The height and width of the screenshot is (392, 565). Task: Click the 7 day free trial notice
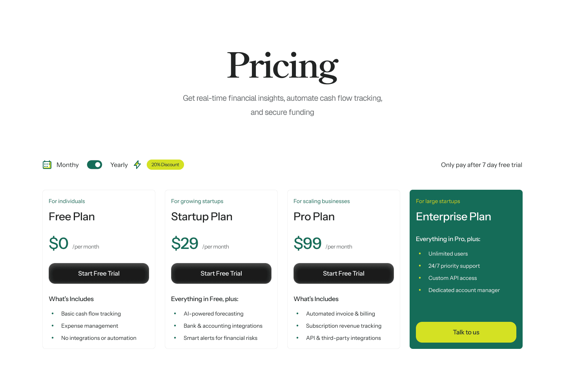(x=481, y=165)
